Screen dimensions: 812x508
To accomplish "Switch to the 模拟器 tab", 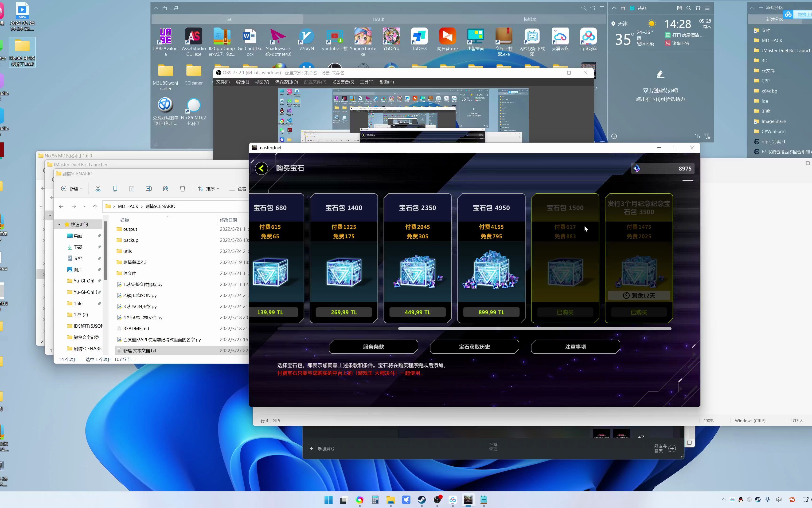I will pyautogui.click(x=530, y=19).
